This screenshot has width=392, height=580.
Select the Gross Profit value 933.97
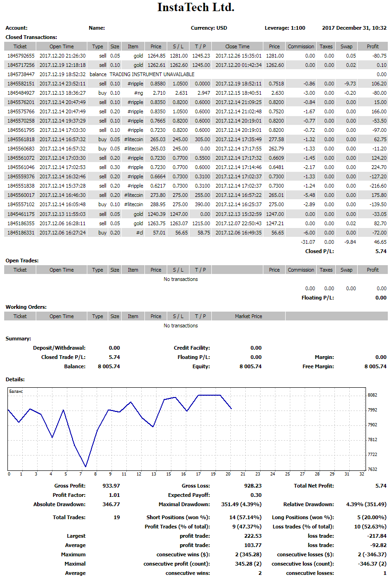tap(111, 486)
